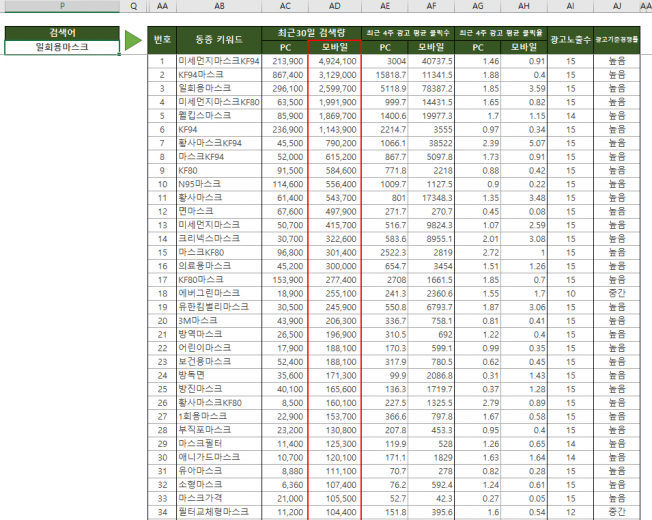
Task: Click PC search value 236,900
Action: tap(285, 130)
